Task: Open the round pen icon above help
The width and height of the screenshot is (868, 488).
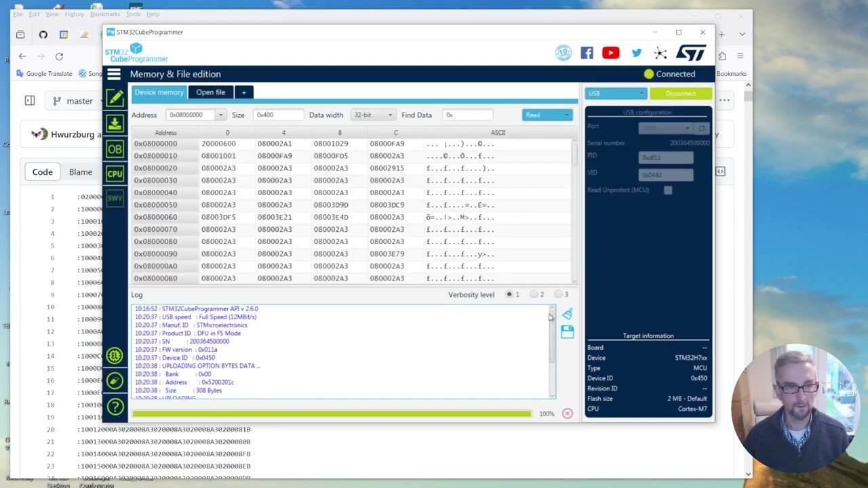Action: click(115, 381)
